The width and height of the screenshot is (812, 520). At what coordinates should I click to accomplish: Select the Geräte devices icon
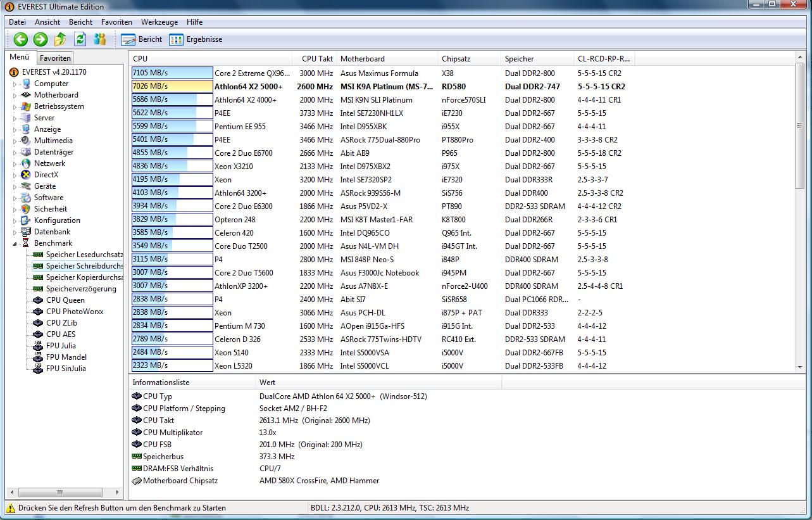[x=26, y=186]
